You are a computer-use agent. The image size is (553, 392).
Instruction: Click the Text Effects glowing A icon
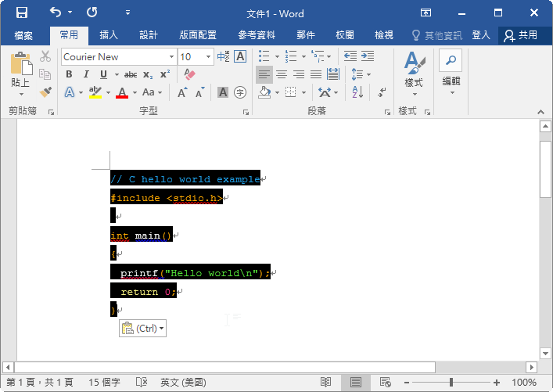(70, 92)
